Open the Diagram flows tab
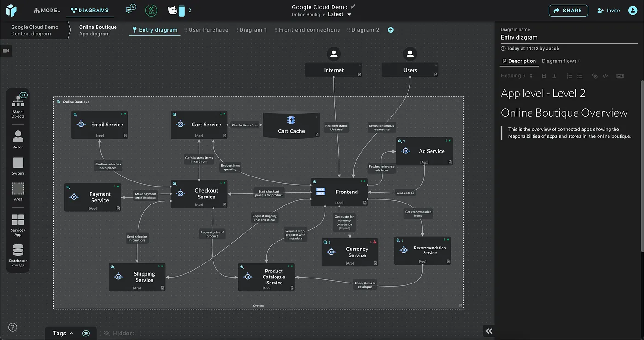This screenshot has width=644, height=340. pyautogui.click(x=559, y=61)
